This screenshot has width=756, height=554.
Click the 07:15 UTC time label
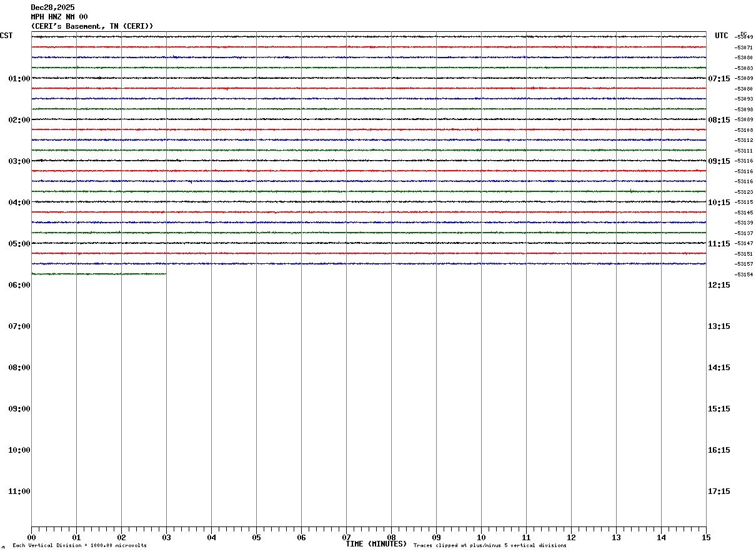coord(719,79)
